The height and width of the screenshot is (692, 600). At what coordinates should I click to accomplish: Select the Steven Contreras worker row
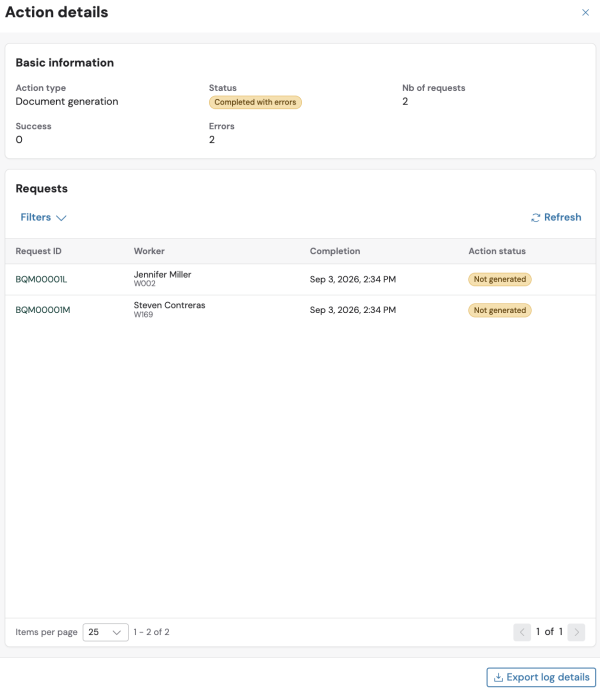click(x=300, y=310)
